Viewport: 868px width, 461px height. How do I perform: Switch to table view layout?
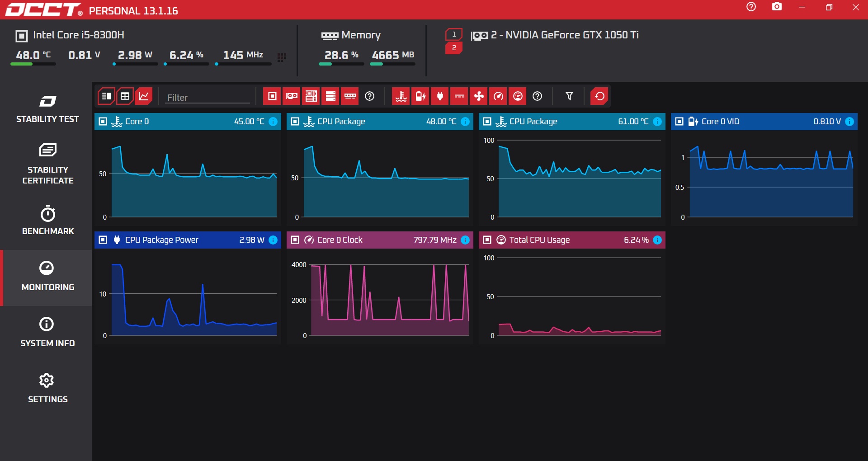[x=125, y=96]
